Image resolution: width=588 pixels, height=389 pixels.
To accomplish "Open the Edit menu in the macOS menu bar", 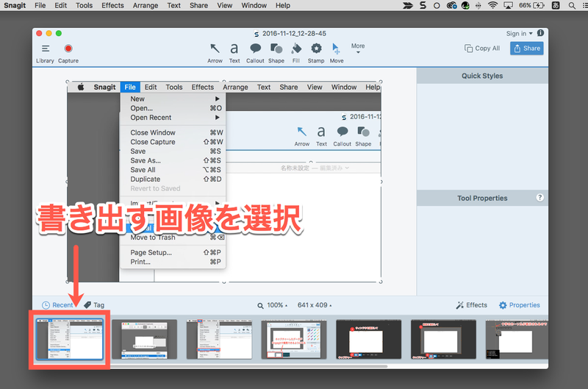I will tap(61, 5).
